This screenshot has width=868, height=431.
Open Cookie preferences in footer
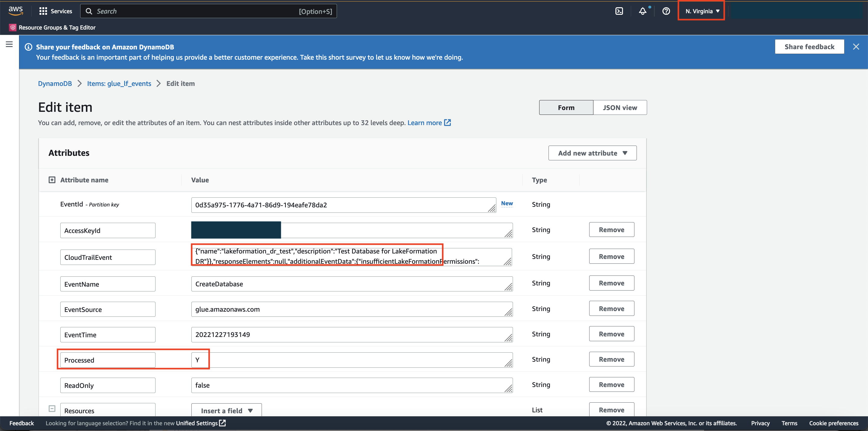(x=834, y=423)
